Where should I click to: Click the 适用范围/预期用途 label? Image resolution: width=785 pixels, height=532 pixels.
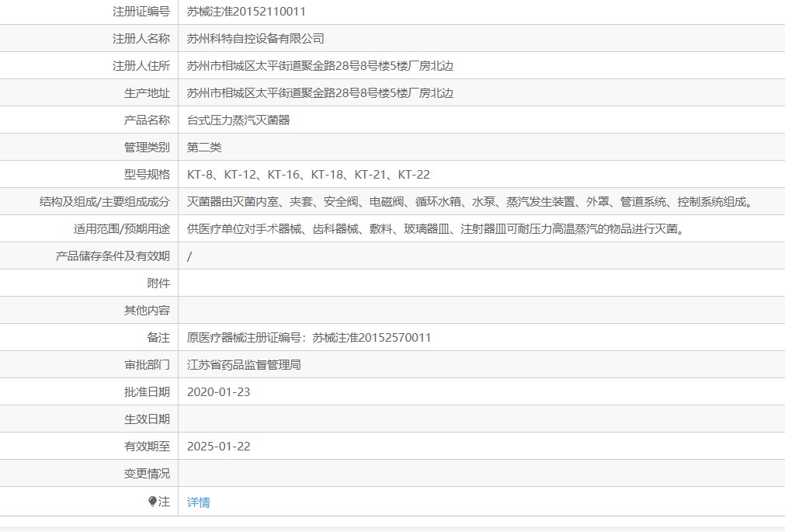coord(122,229)
